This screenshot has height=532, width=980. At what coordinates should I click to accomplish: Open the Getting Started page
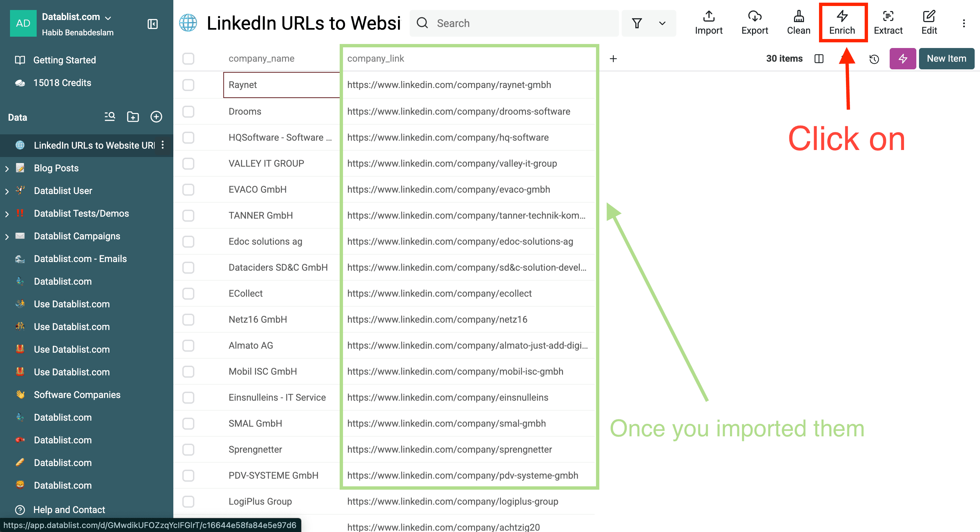click(x=64, y=60)
